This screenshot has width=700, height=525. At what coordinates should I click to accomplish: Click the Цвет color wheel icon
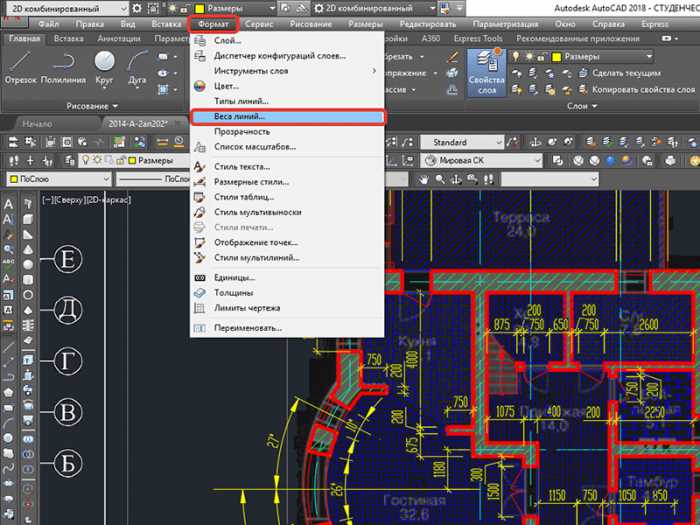200,86
